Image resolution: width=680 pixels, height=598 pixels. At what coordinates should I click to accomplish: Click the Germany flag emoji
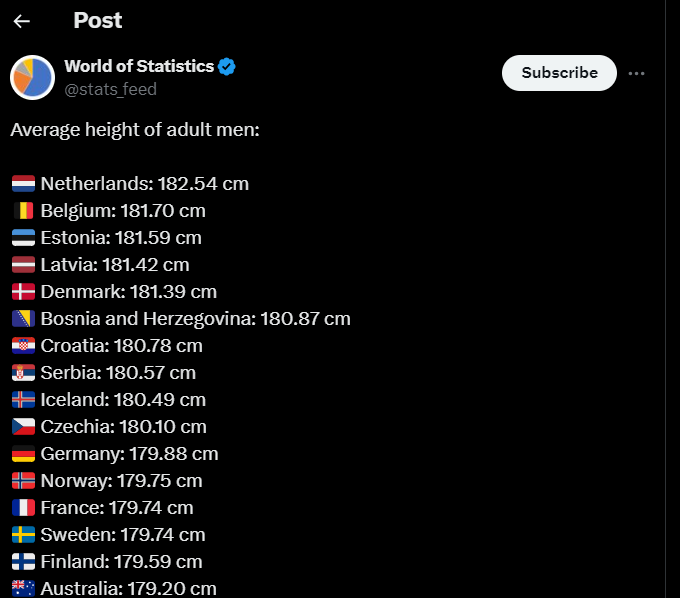24,454
